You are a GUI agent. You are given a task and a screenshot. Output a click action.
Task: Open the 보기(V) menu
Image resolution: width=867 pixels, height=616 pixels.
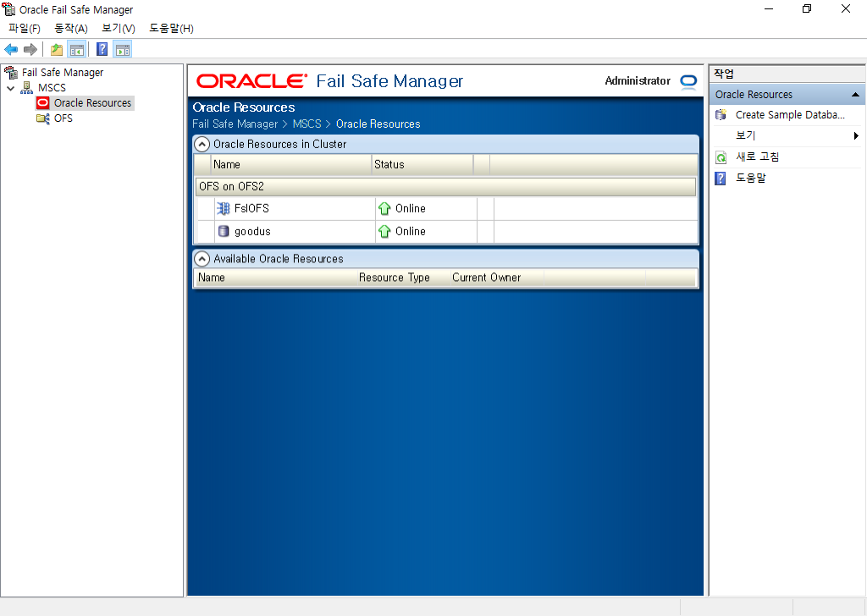click(x=119, y=28)
